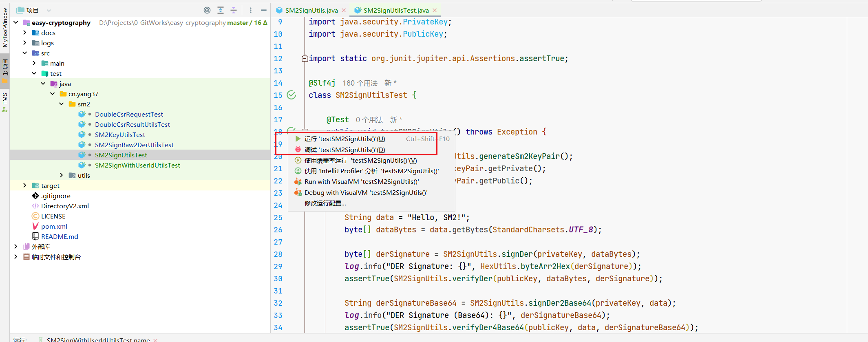Select README.md file

click(60, 236)
